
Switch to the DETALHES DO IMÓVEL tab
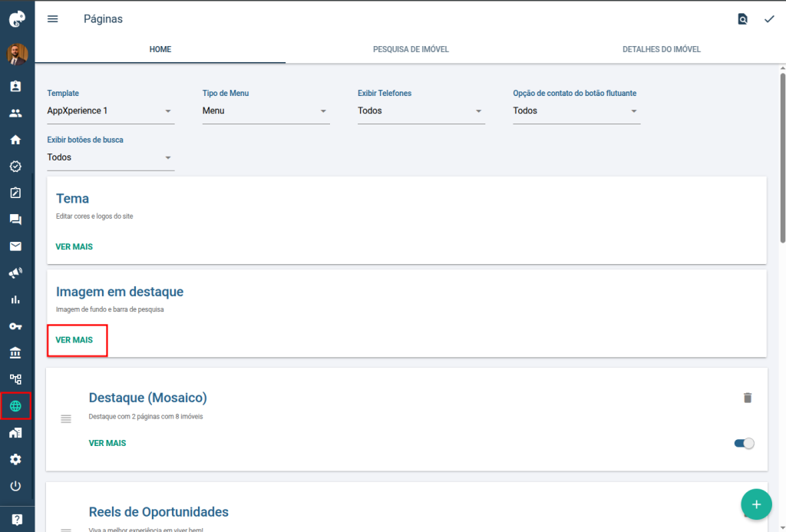click(662, 49)
